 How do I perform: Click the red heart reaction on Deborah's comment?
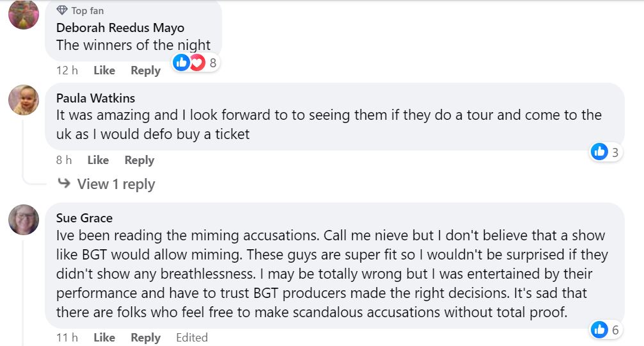pos(197,62)
